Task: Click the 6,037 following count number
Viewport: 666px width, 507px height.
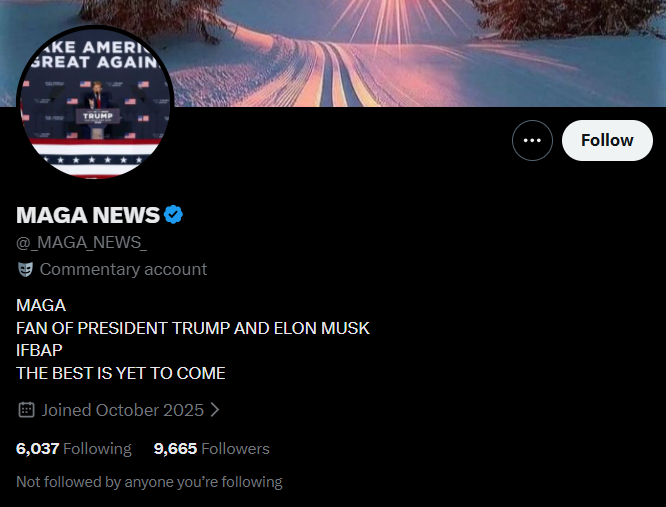Action: tap(37, 449)
